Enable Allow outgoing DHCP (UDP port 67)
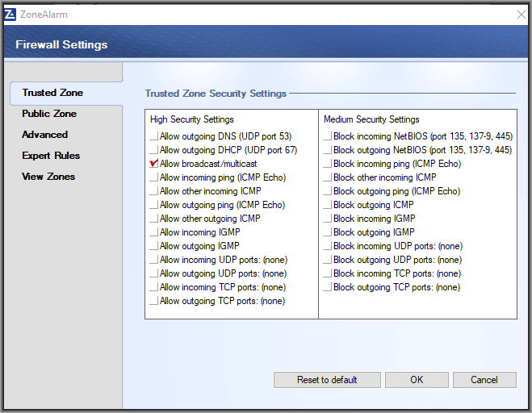Image resolution: width=532 pixels, height=413 pixels. pyautogui.click(x=154, y=150)
